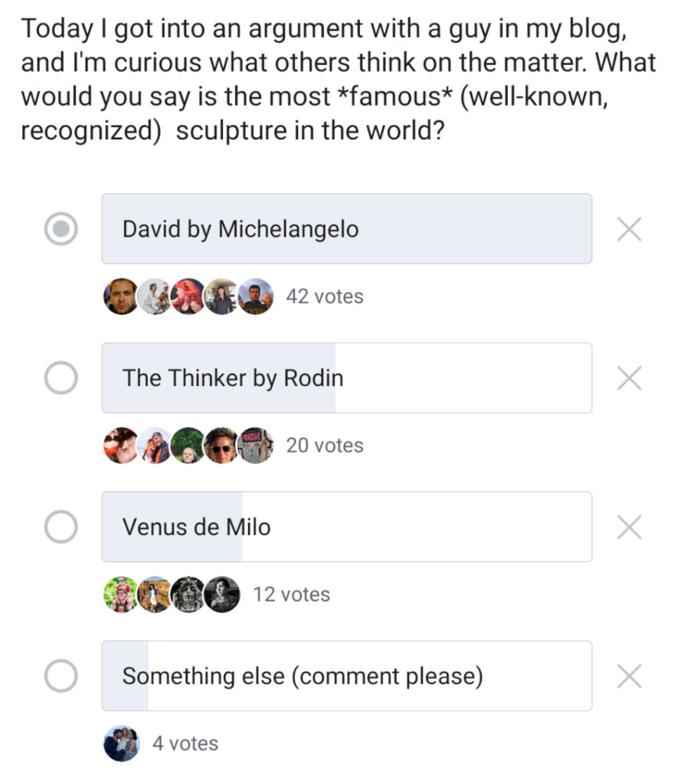View the 42 votes list
Image resolution: width=694 pixels, height=784 pixels.
325,296
